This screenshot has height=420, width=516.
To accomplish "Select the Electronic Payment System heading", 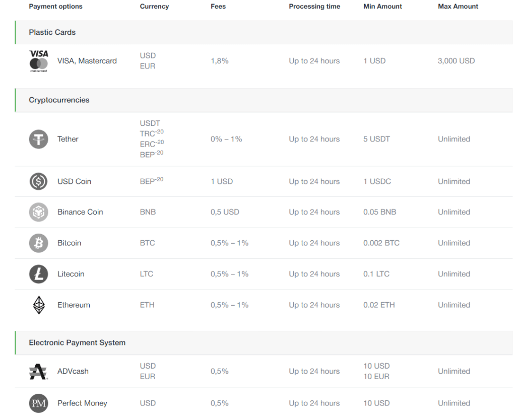I will (x=77, y=343).
